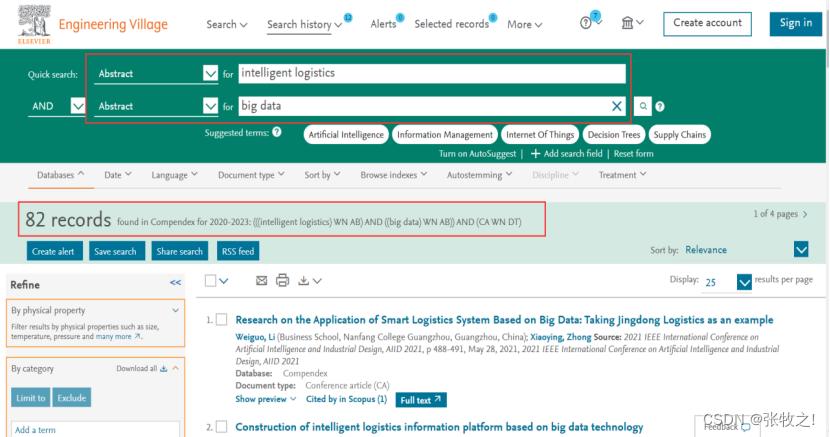Open Document type filter

tap(251, 175)
